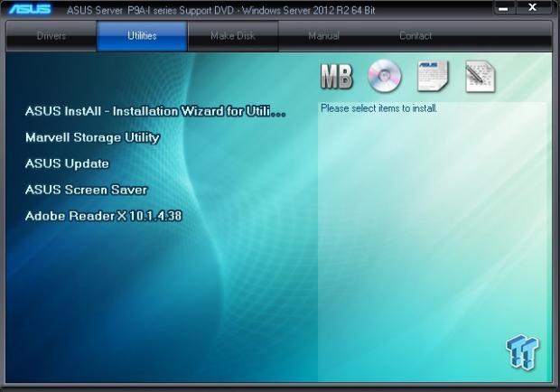This screenshot has width=560, height=392.
Task: Open the ASUS document icon
Action: tap(433, 76)
